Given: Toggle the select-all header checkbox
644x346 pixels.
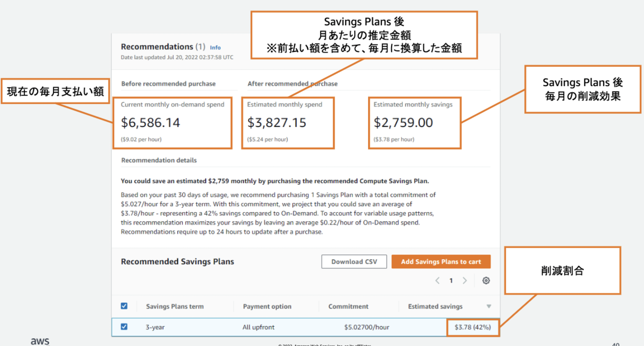Looking at the screenshot, I should click(124, 306).
